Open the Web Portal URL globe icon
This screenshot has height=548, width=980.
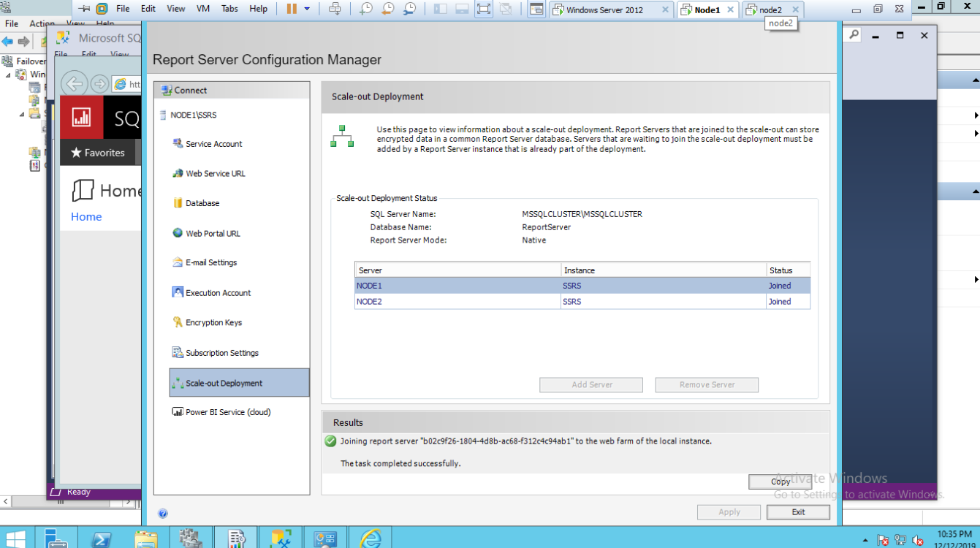178,233
